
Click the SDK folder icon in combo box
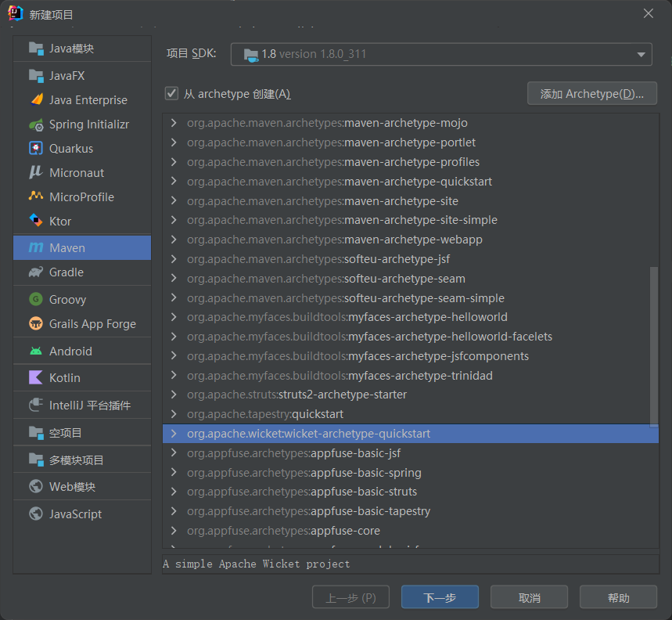click(x=251, y=55)
